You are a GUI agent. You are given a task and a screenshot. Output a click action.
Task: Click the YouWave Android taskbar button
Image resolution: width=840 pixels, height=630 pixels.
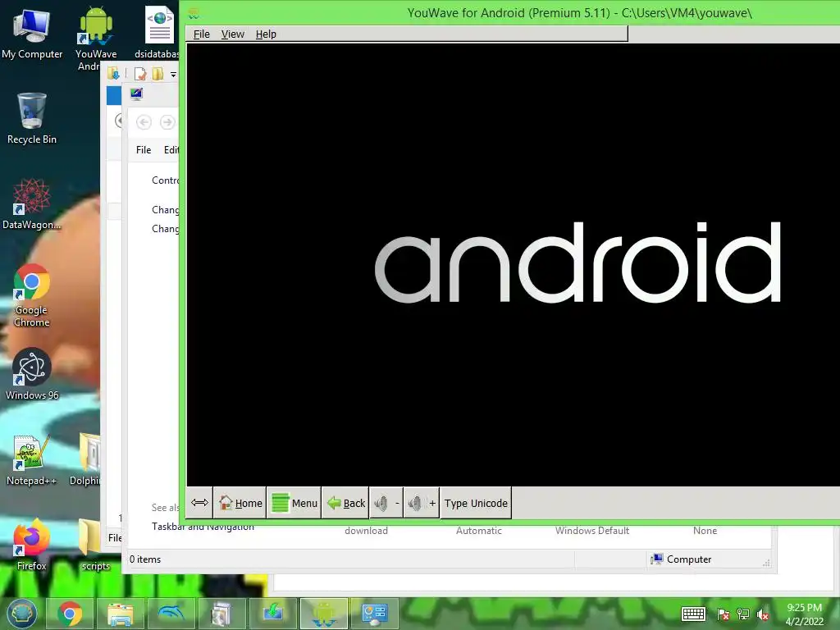click(x=323, y=614)
